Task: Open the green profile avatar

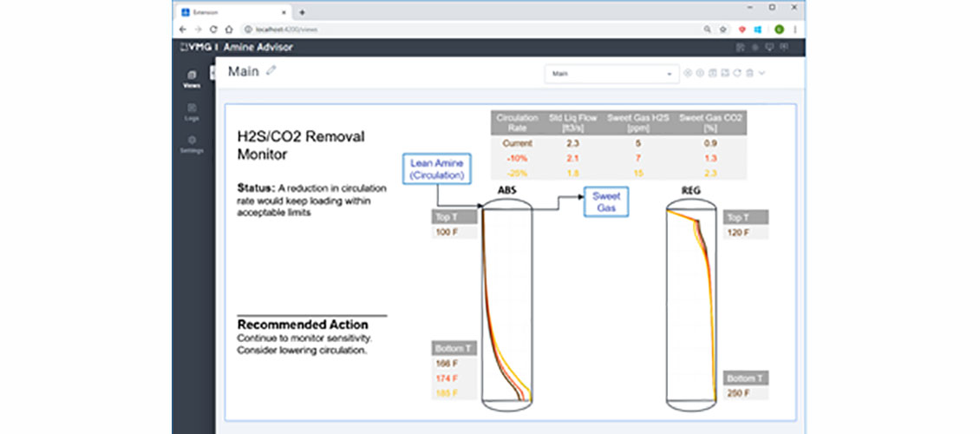Action: tap(779, 29)
